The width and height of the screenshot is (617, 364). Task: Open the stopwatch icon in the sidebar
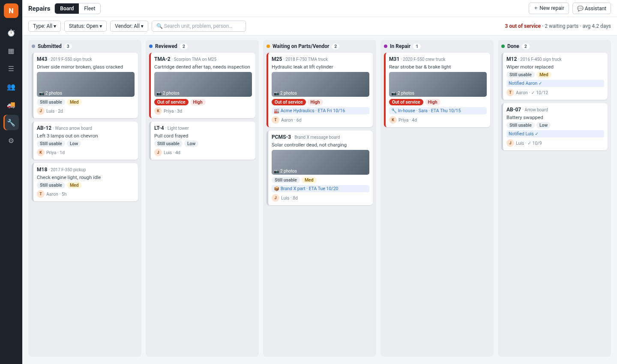pyautogui.click(x=11, y=33)
